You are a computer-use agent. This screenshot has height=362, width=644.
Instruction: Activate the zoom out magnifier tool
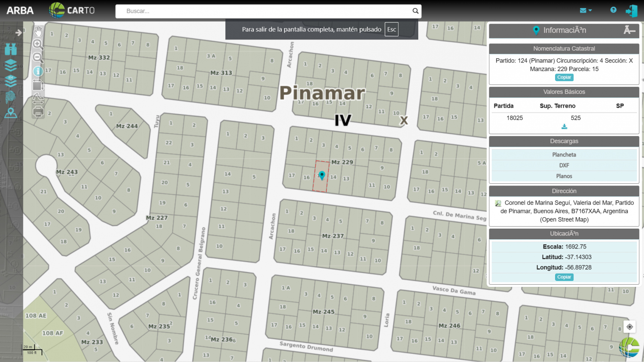click(38, 58)
